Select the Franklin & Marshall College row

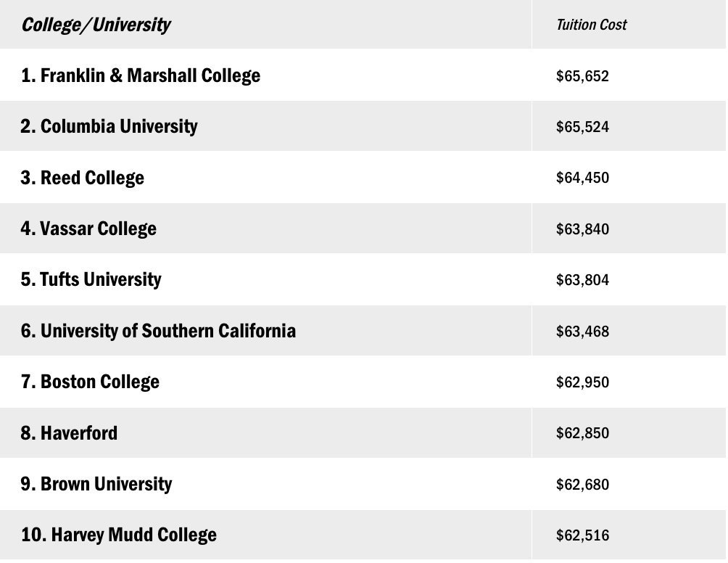tap(141, 75)
